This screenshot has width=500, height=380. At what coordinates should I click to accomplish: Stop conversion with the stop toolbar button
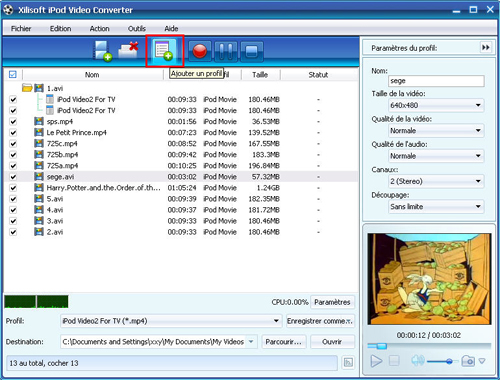point(252,52)
